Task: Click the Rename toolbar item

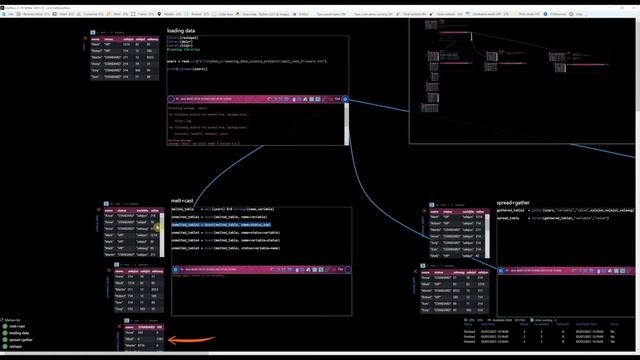Action: [33, 14]
